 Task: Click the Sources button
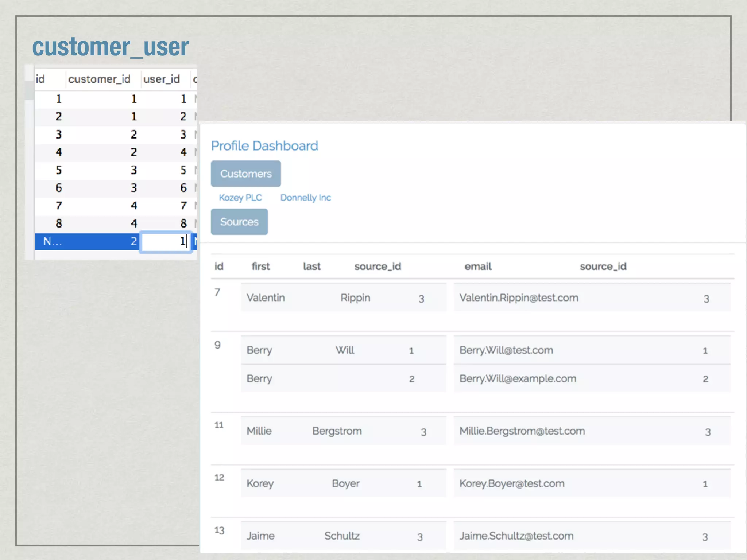coord(239,222)
